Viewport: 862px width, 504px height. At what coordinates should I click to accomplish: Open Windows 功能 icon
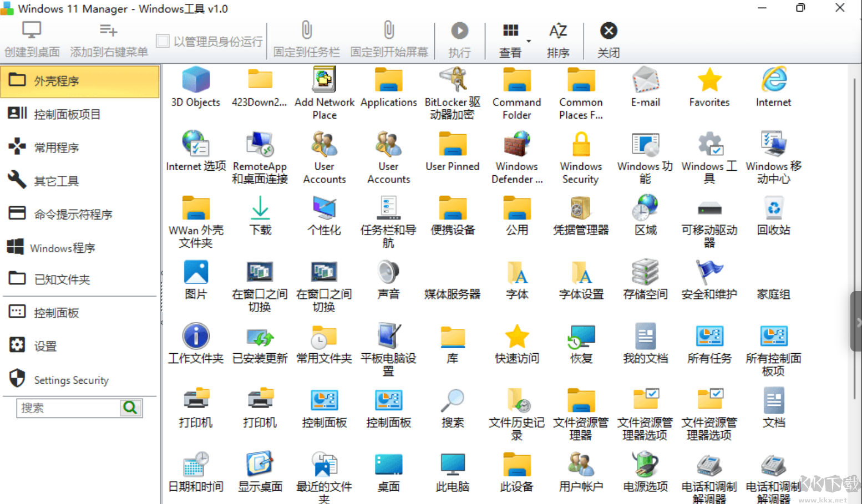point(645,144)
